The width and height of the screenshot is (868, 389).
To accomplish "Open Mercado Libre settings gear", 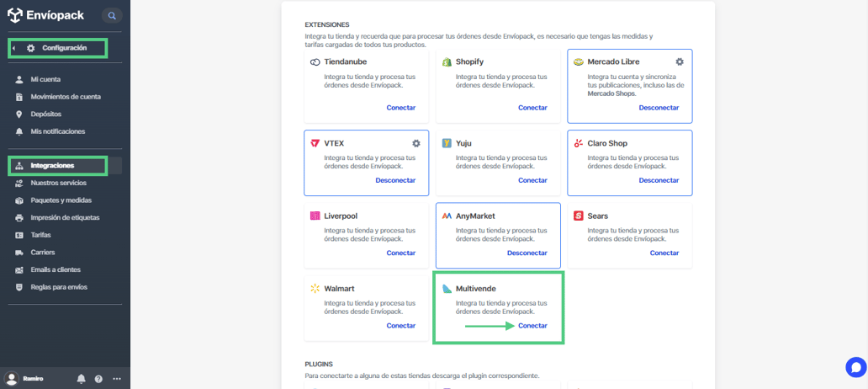I will [x=680, y=61].
